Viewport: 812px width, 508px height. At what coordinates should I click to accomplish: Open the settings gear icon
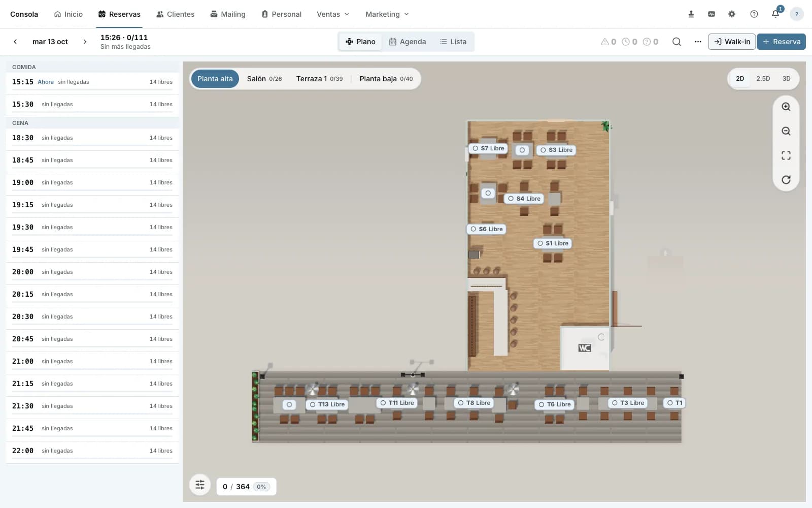(732, 14)
